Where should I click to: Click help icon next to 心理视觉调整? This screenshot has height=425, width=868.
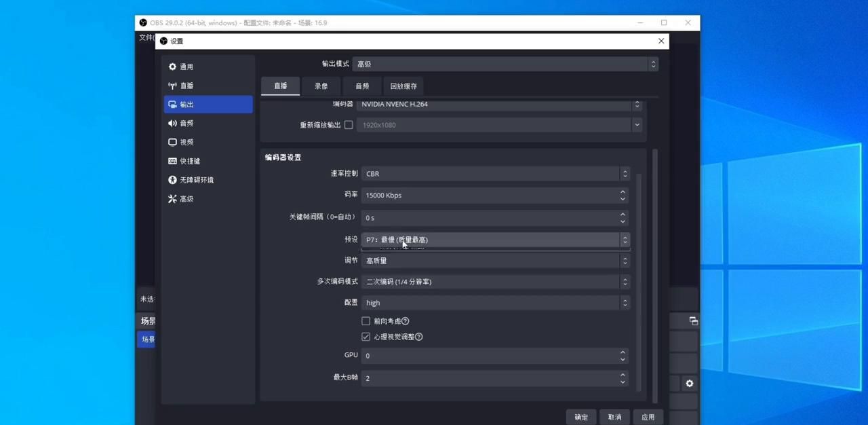418,337
